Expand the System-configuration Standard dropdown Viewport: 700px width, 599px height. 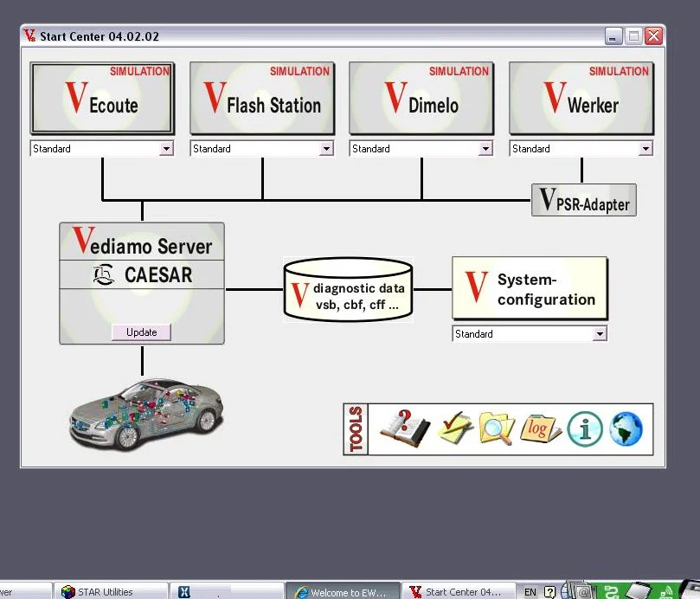coord(600,333)
